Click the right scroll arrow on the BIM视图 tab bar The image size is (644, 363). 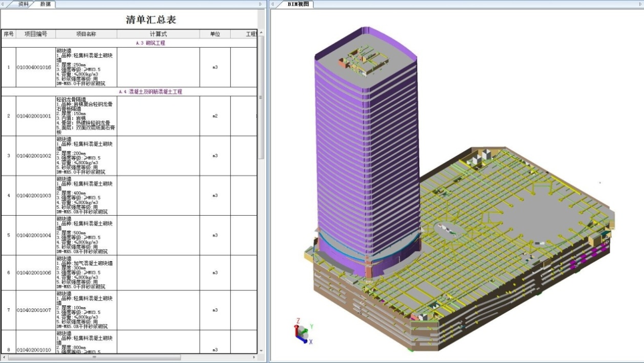[x=640, y=4]
